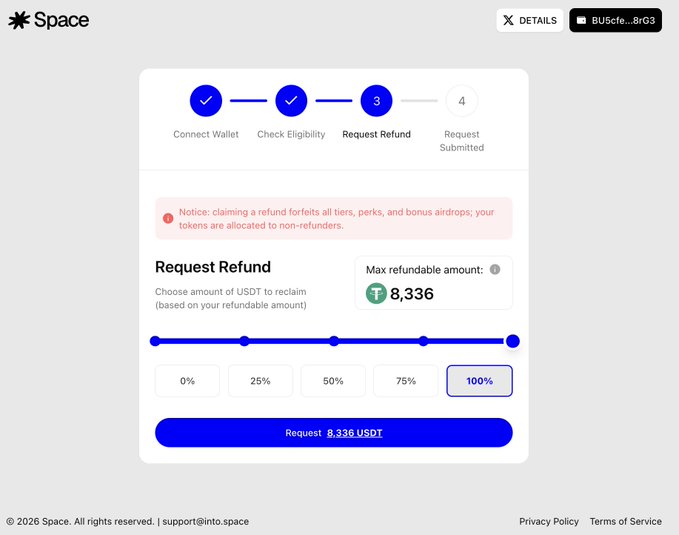
Task: Click step 3 Request Refund circle
Action: [x=376, y=100]
